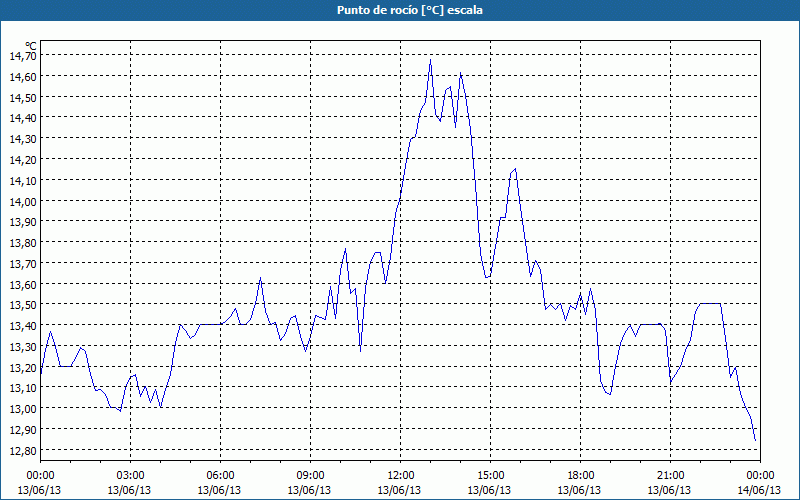This screenshot has height=500, width=800.
Task: Select the 13,50 y-axis value
Action: pyautogui.click(x=23, y=305)
